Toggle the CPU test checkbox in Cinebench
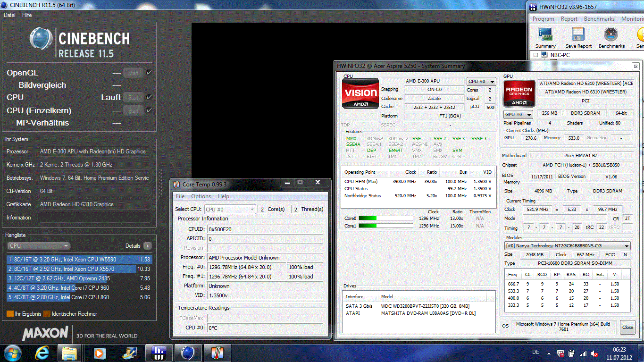Viewport: 644px width, 362px height. (x=149, y=97)
